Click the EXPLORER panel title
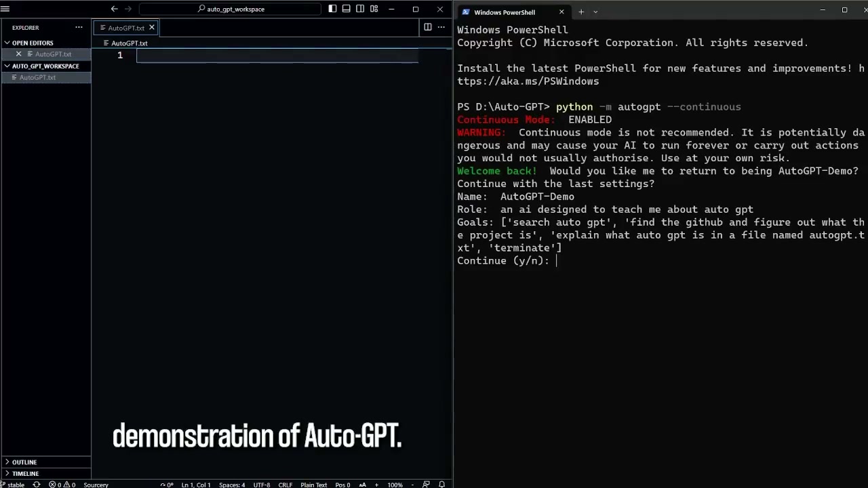Viewport: 868px width, 488px height. [x=25, y=28]
